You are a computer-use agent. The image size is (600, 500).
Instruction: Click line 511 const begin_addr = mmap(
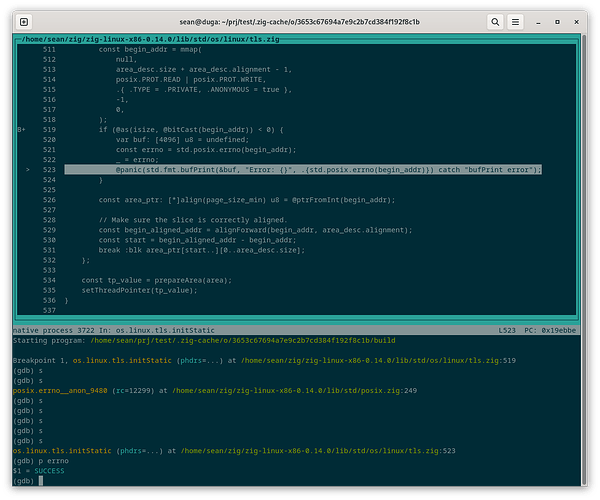[150, 49]
